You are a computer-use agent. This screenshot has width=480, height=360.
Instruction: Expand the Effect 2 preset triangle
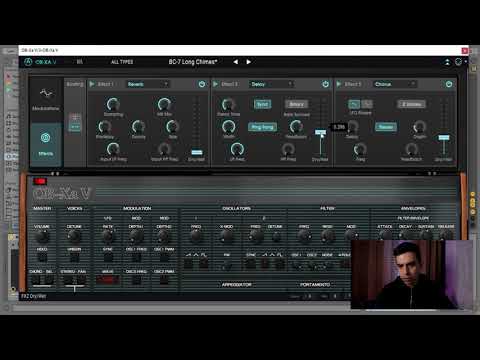click(x=215, y=84)
